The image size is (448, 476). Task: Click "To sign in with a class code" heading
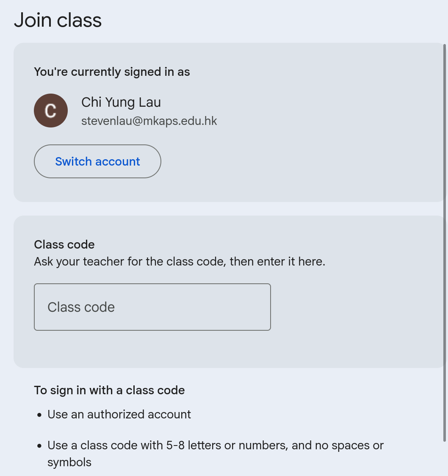[x=109, y=390]
